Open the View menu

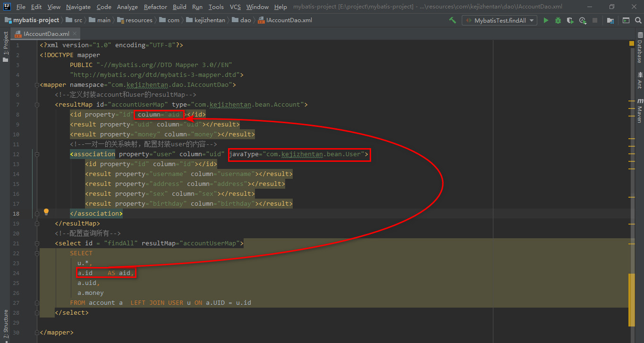[x=54, y=7]
